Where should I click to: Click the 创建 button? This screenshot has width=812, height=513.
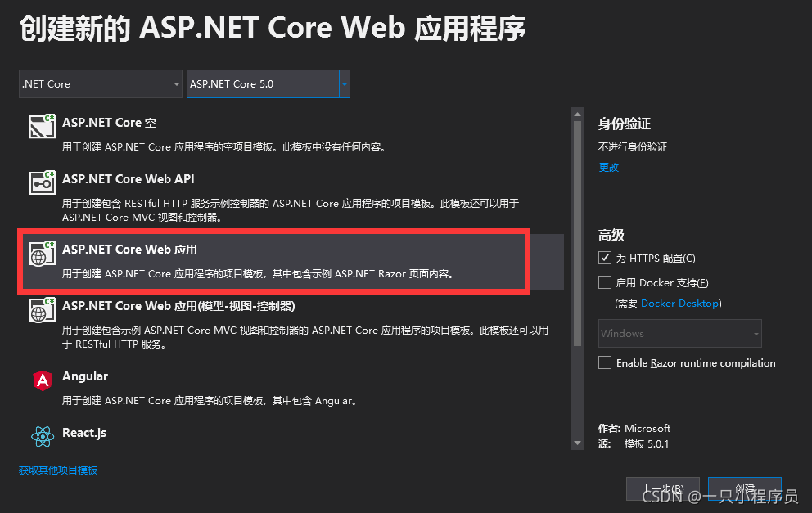(x=745, y=488)
